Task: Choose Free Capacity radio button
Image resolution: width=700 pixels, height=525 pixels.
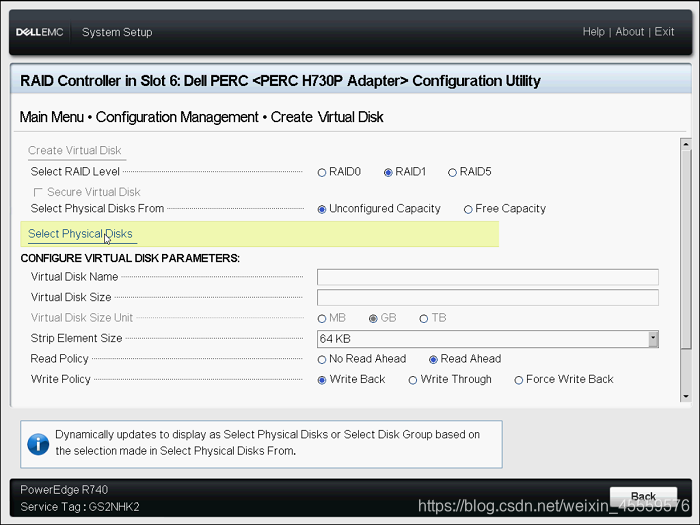Action: tap(468, 209)
